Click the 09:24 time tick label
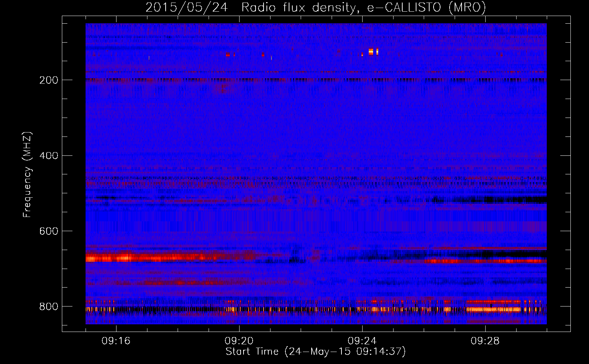 (x=362, y=341)
